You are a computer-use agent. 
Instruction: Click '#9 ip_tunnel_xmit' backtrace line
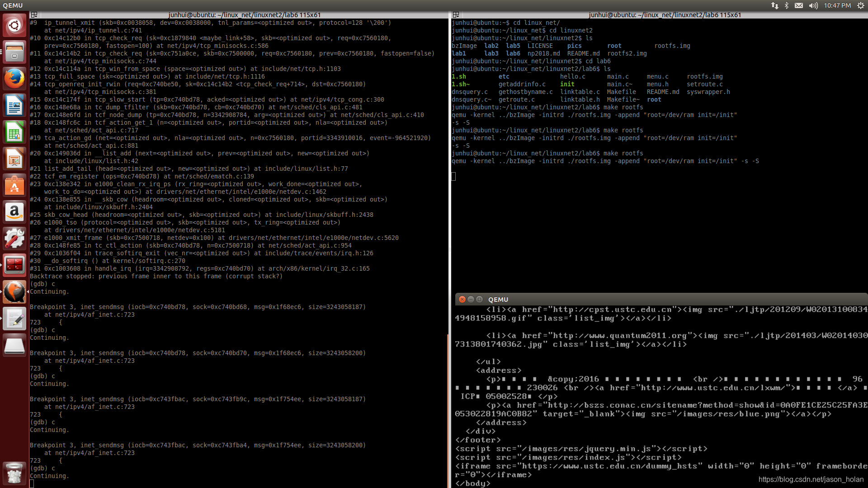[210, 23]
